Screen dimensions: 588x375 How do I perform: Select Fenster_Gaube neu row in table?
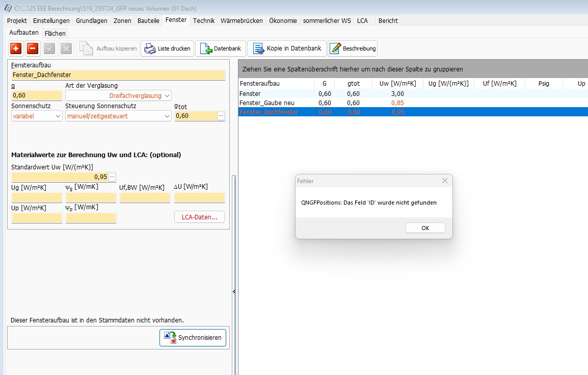click(267, 103)
